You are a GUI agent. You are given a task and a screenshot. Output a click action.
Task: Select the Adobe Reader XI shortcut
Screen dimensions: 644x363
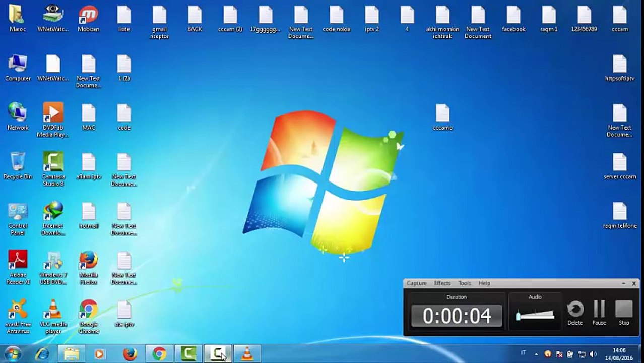click(x=18, y=268)
